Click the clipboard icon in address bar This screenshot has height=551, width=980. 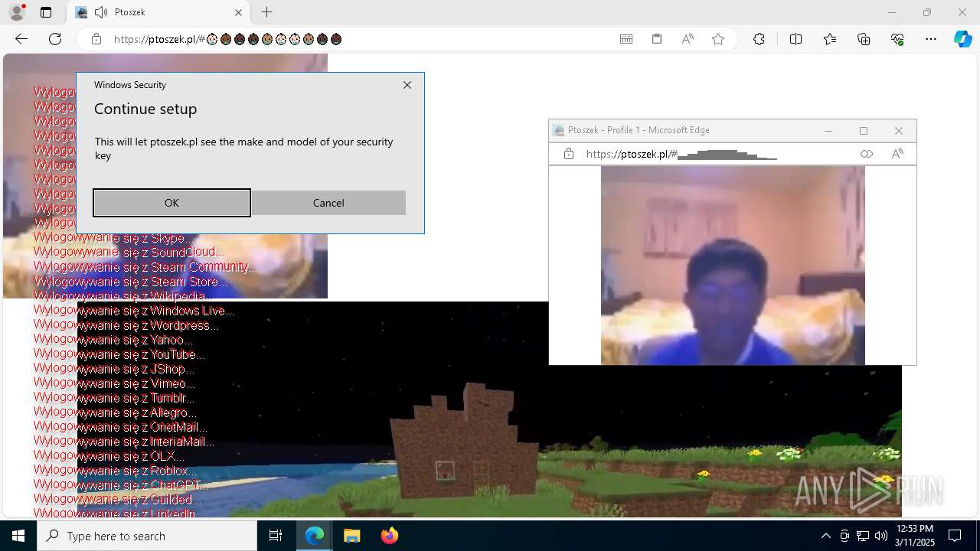pos(657,39)
